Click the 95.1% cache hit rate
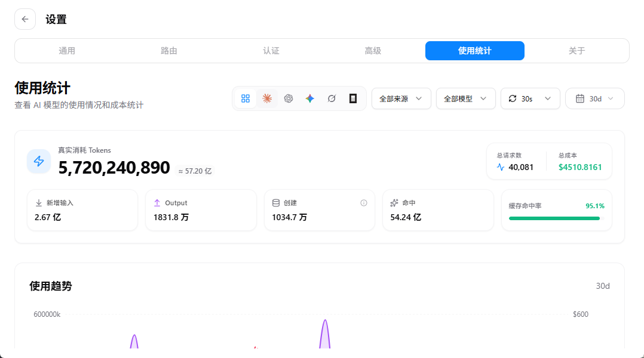 [595, 206]
